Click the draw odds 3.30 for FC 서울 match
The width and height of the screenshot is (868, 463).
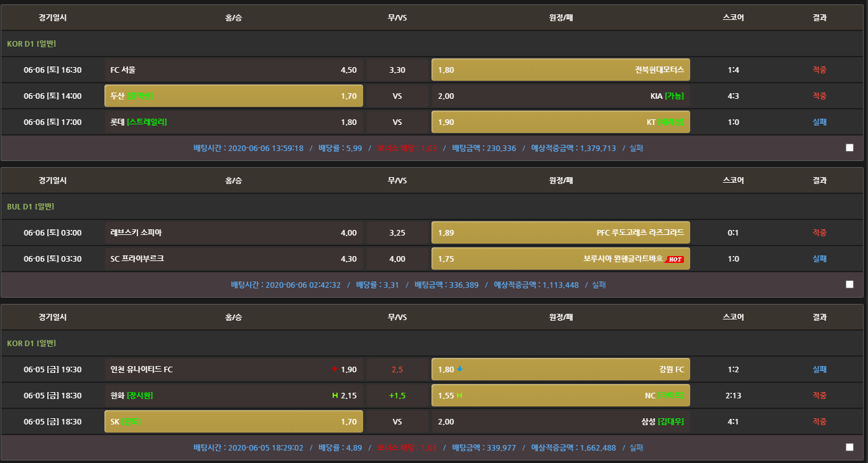pyautogui.click(x=397, y=70)
